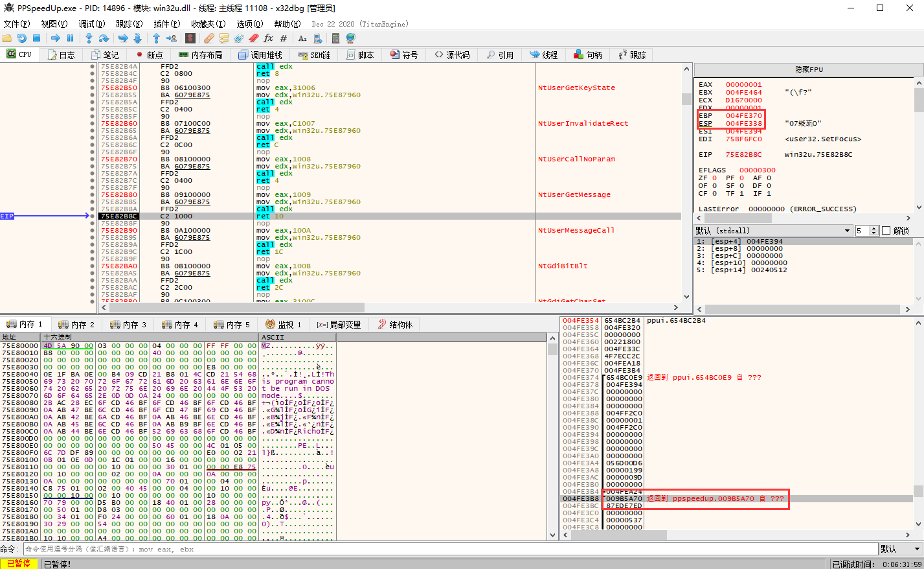The image size is (924, 569).
Task: Restart the debugged program
Action: 22,39
